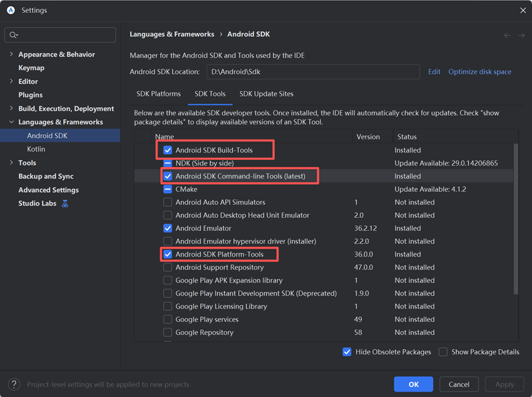Check Android Emulator hypervisor driver (installer)
The height and width of the screenshot is (397, 532).
pos(168,241)
